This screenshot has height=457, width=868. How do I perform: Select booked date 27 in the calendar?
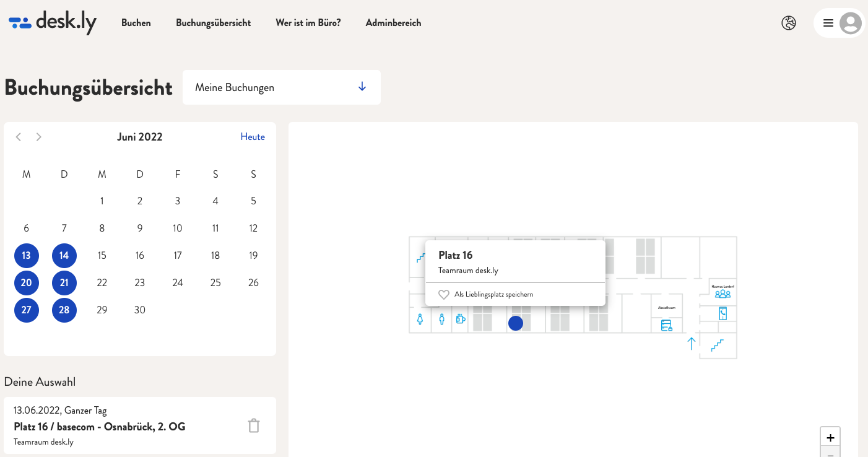[26, 310]
